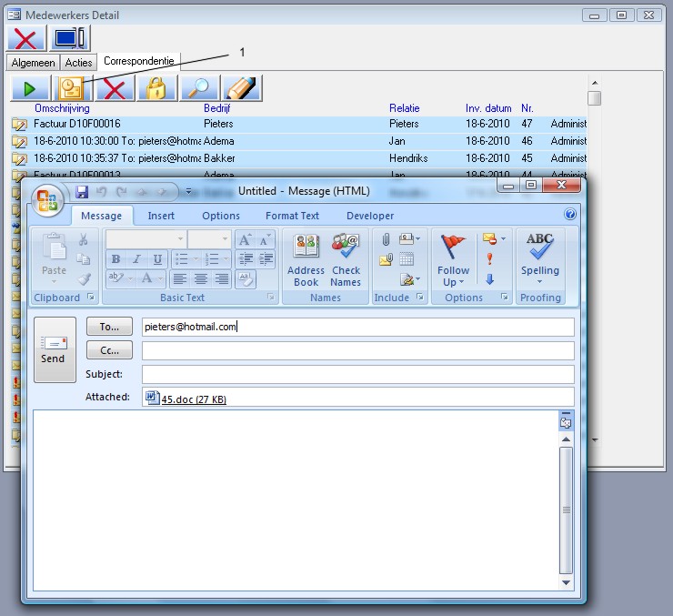Open the font size dropdown
The width and height of the screenshot is (673, 616).
click(225, 238)
